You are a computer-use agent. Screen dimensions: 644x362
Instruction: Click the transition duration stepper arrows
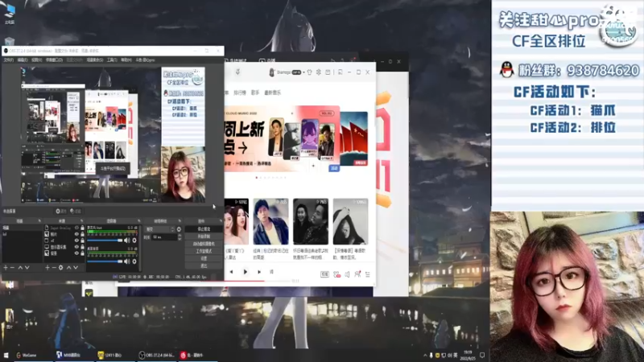tap(179, 237)
